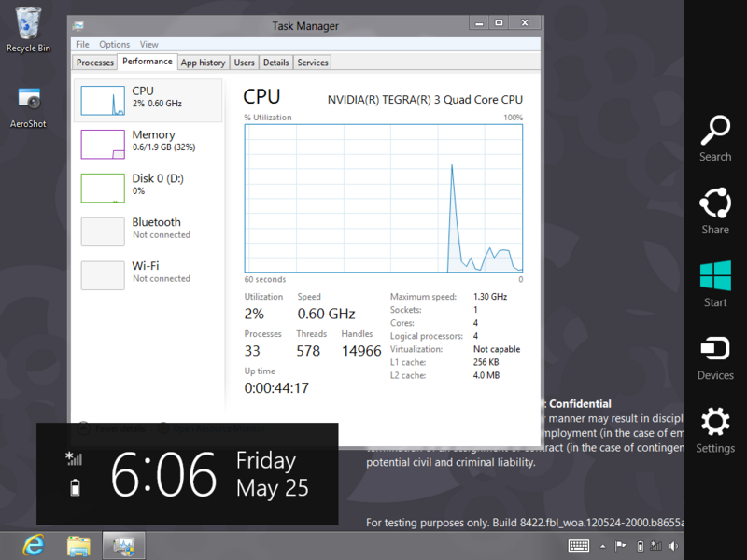Select the Wi-Fi performance entry
Image resolution: width=747 pixels, height=560 pixels.
(x=148, y=275)
